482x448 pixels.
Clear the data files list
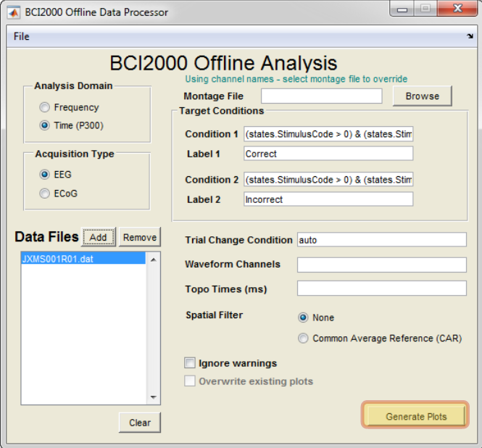140,423
